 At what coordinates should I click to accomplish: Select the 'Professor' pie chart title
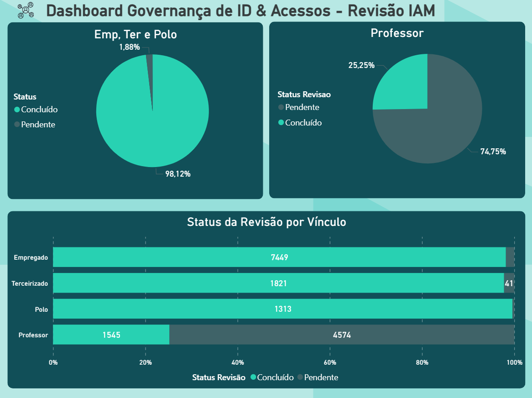tap(397, 33)
